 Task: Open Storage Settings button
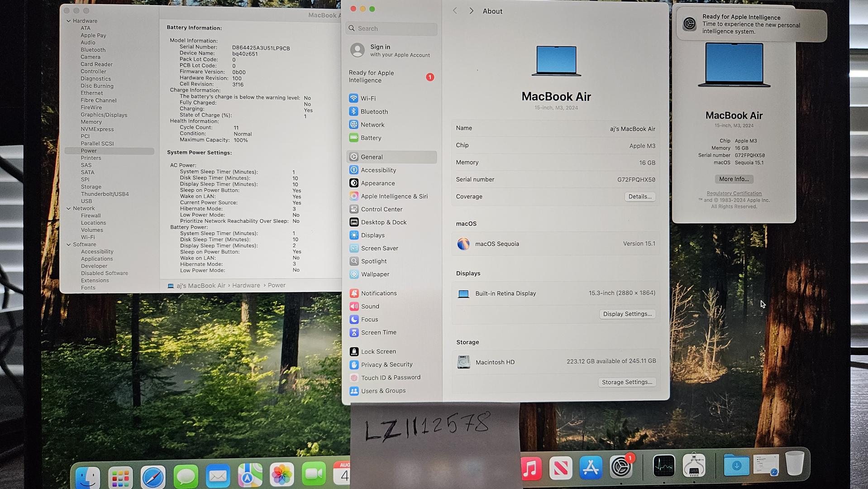[627, 382]
